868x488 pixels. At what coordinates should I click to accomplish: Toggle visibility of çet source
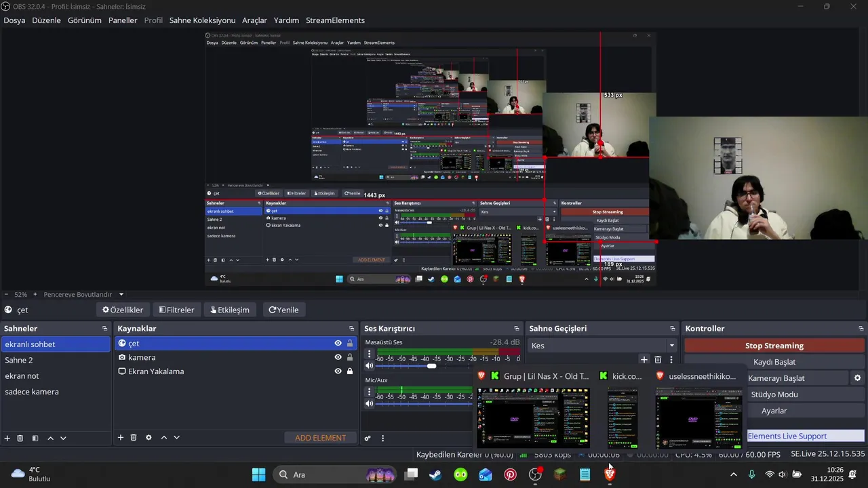coord(338,344)
